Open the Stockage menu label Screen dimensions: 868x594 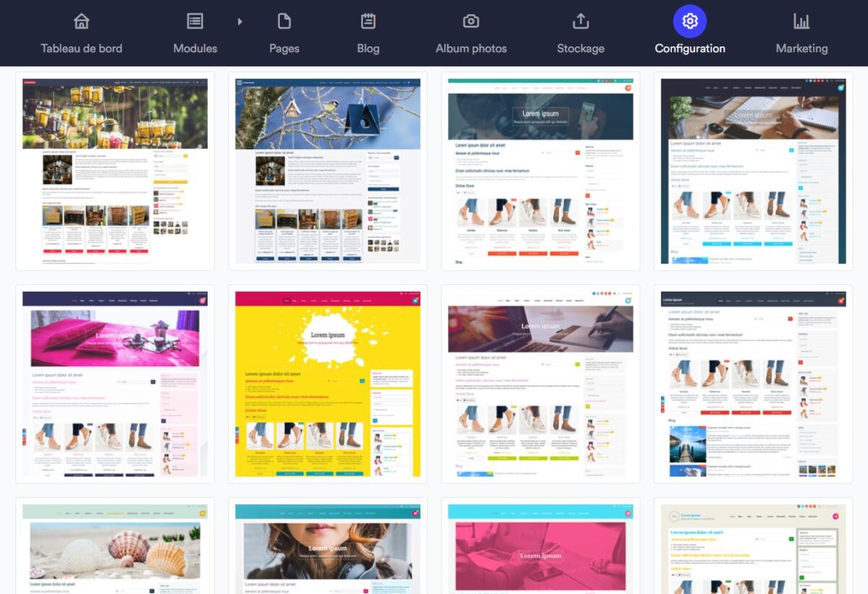[x=581, y=48]
